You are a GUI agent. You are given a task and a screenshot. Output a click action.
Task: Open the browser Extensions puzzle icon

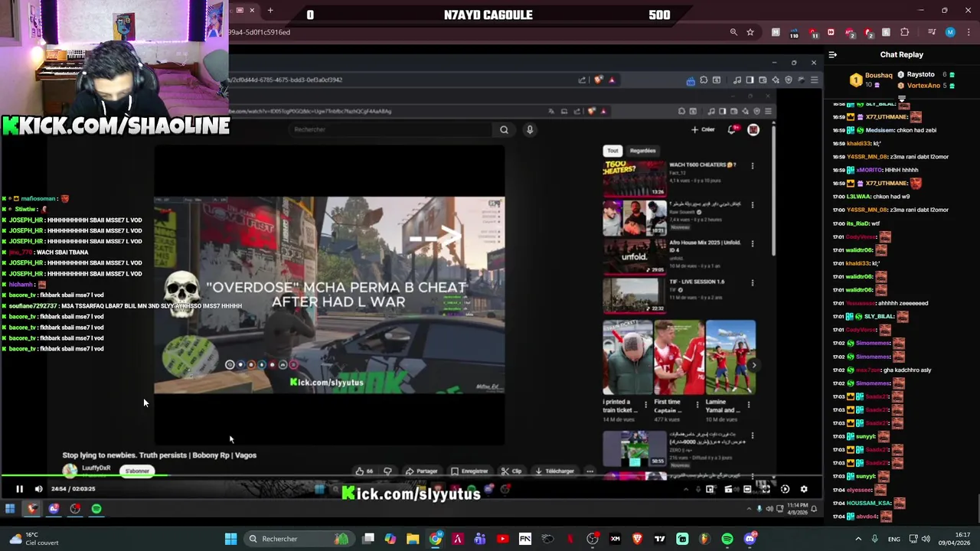pyautogui.click(x=905, y=32)
